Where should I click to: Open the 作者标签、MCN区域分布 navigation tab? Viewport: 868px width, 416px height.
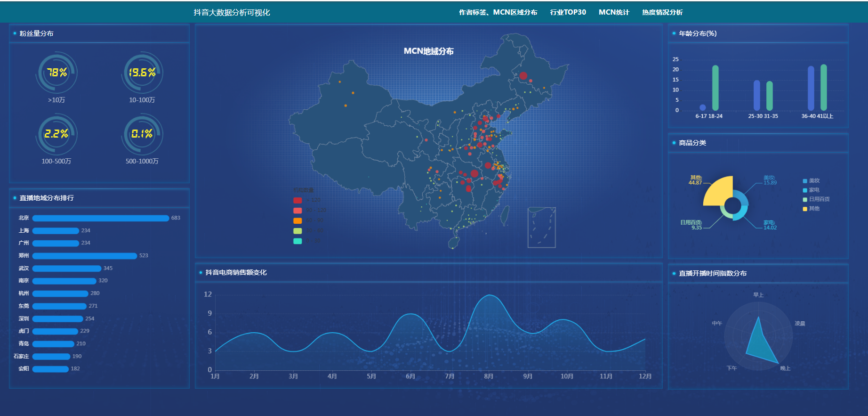498,12
